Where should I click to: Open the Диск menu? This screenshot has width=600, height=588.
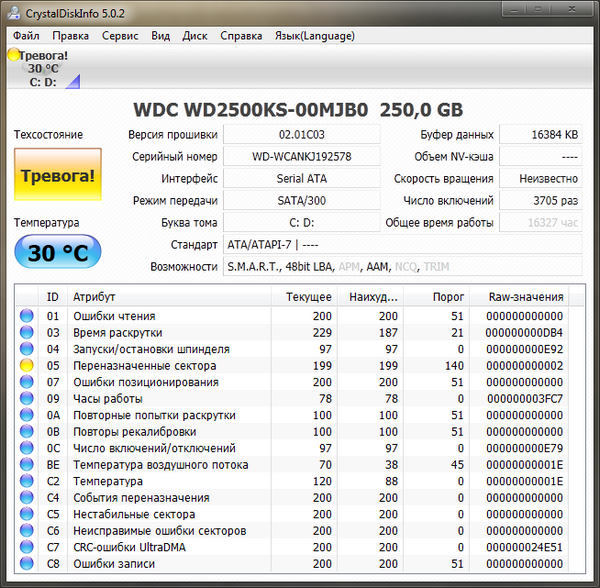tap(195, 36)
